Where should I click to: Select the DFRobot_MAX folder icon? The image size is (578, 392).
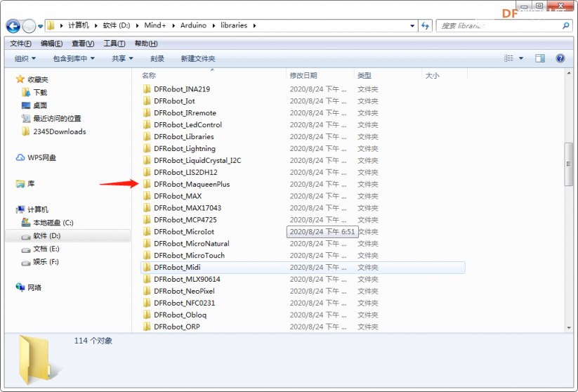(x=147, y=196)
